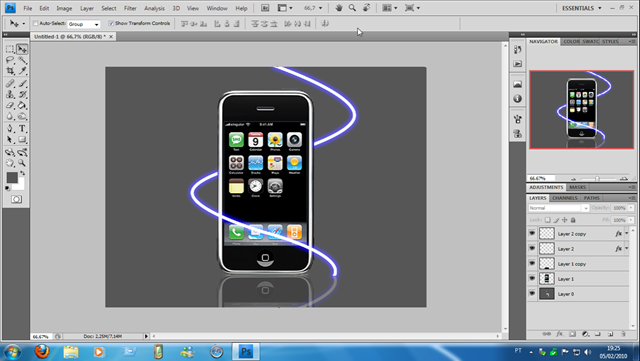Open the Opacity slider dropdown arrow

click(631, 208)
